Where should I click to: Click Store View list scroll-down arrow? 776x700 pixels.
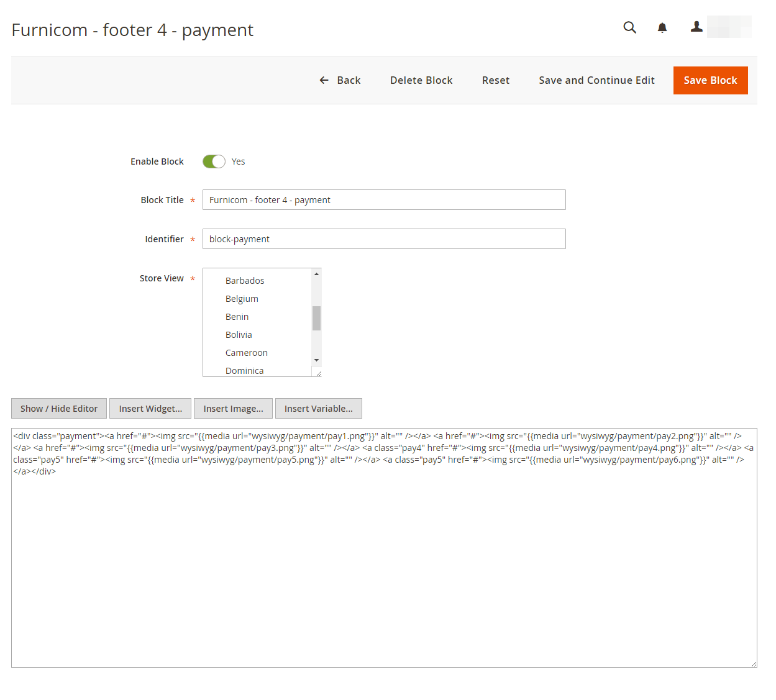pos(317,360)
